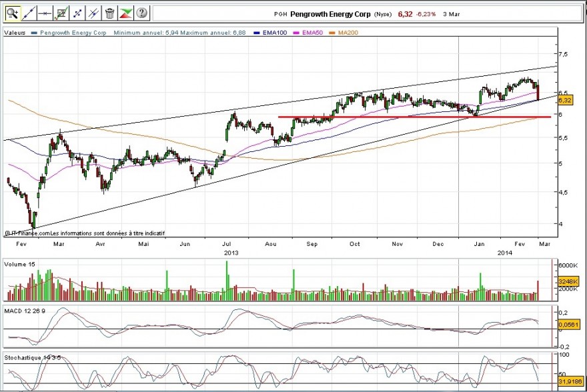Screen dimensions: 587x392
Task: Select the segment line drawing tool
Action: pyautogui.click(x=77, y=13)
